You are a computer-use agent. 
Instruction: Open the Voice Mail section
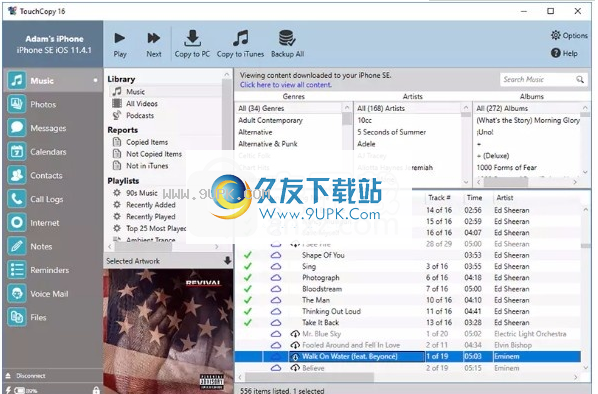tap(52, 293)
